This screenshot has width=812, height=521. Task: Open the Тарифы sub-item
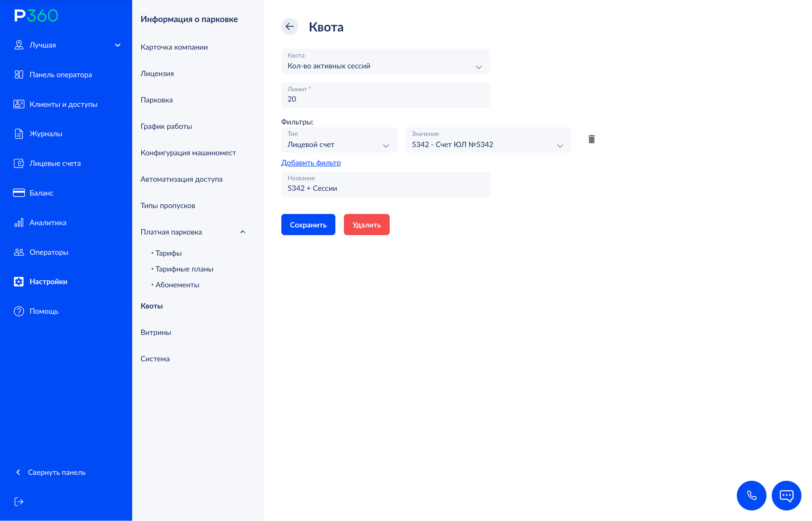click(x=168, y=253)
